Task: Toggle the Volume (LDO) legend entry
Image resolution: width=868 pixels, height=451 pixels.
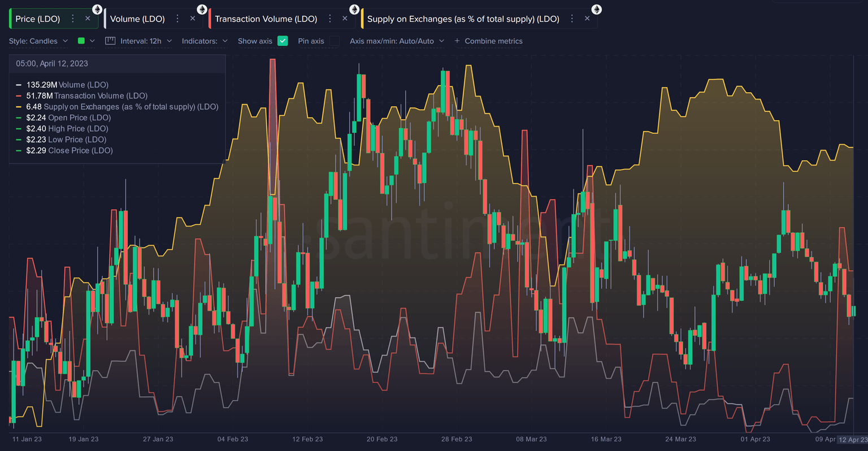Action: point(61,84)
